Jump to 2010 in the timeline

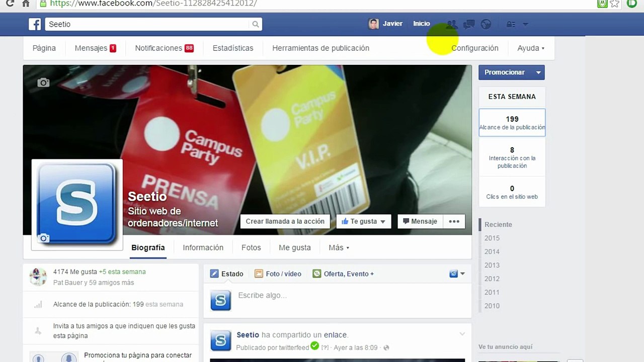[x=492, y=306]
